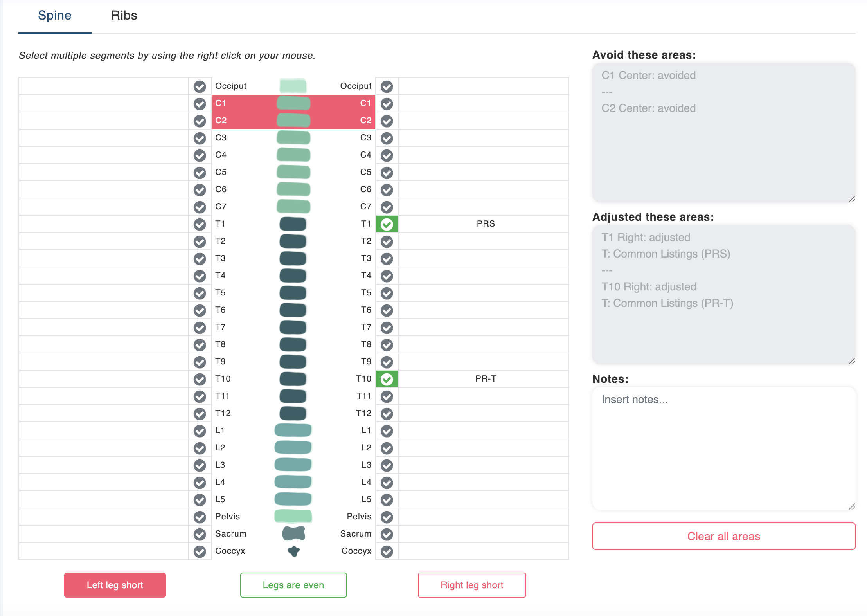Select the C5 vertebra graphic

[x=293, y=172]
